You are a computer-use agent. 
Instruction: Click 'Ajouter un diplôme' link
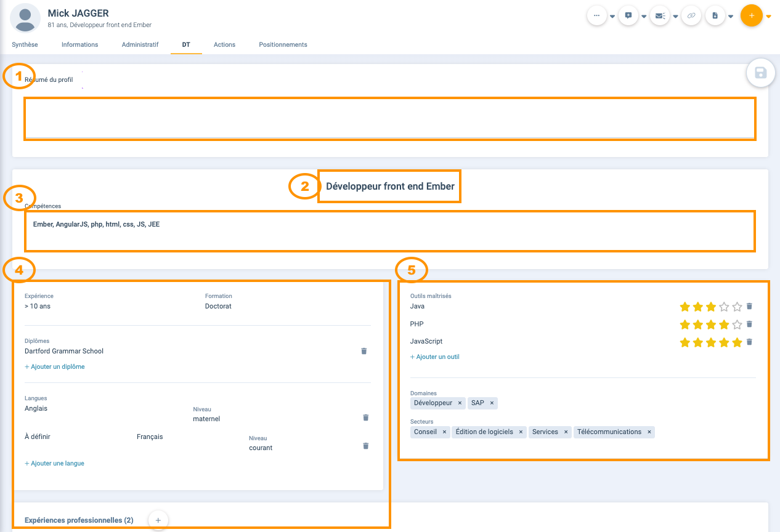point(55,367)
